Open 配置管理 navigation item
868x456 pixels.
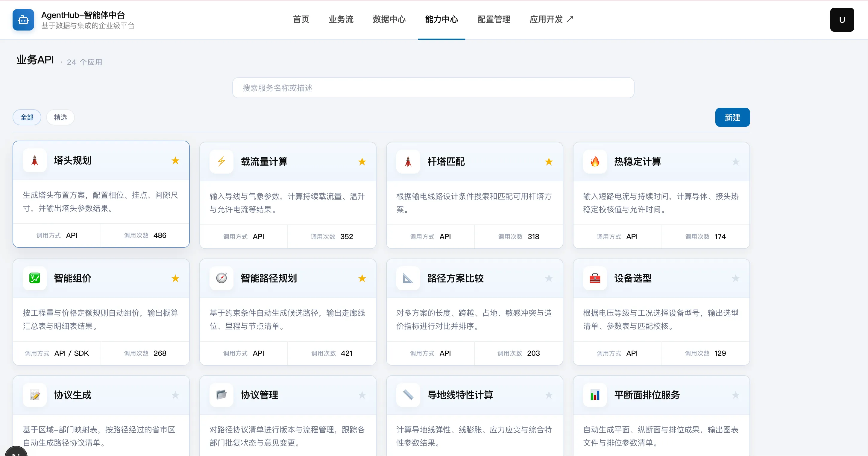point(494,19)
